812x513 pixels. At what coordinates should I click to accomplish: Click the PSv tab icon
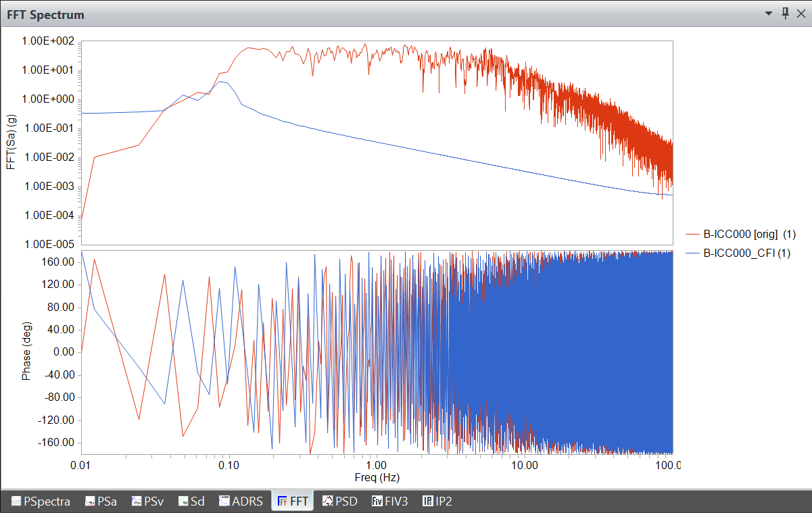136,501
